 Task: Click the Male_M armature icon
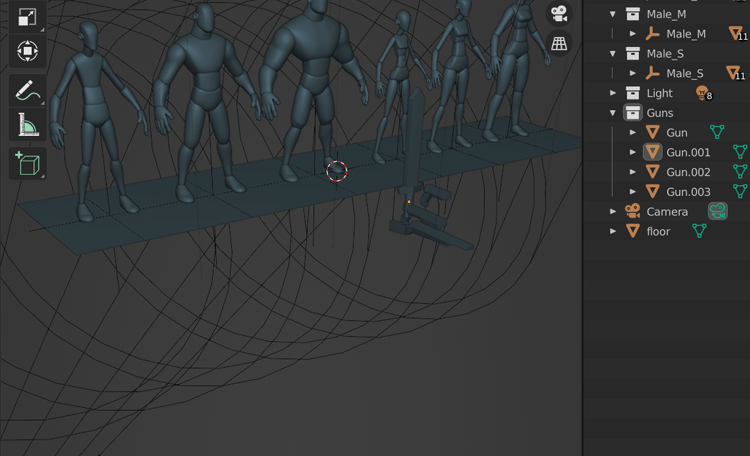652,34
